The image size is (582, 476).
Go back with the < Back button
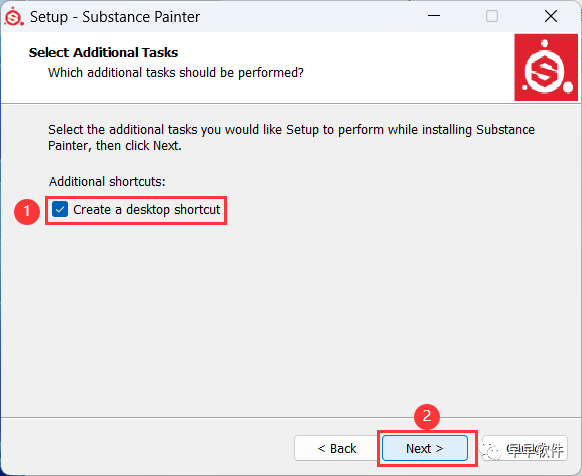(x=337, y=448)
